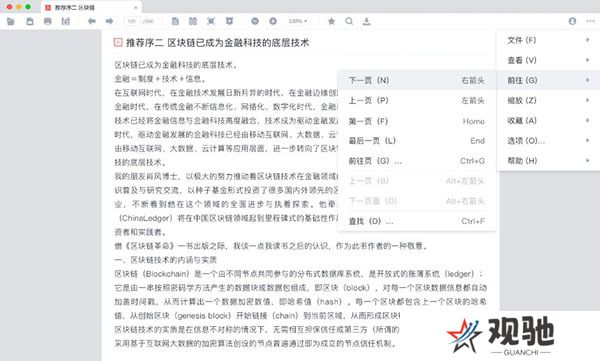Image resolution: width=600 pixels, height=361 pixels.
Task: Click the round zoom in icon
Action: point(273,21)
